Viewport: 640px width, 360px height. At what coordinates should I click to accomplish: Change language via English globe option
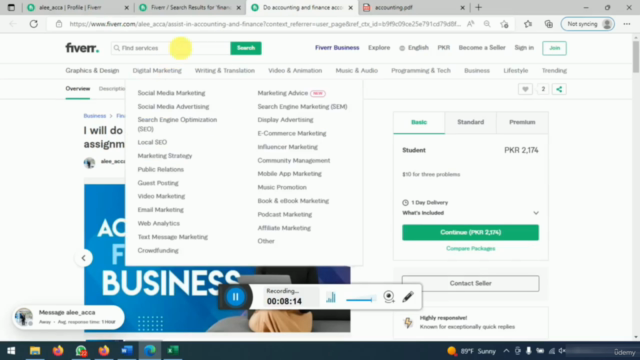click(x=414, y=48)
